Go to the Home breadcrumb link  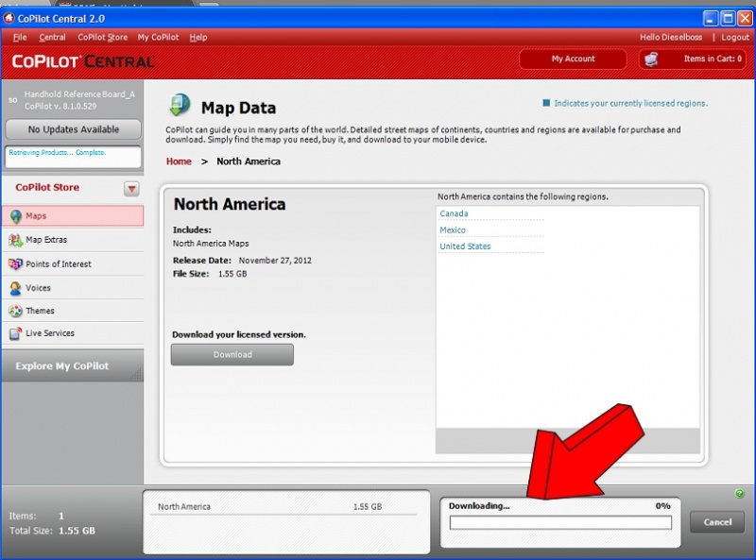pyautogui.click(x=179, y=161)
